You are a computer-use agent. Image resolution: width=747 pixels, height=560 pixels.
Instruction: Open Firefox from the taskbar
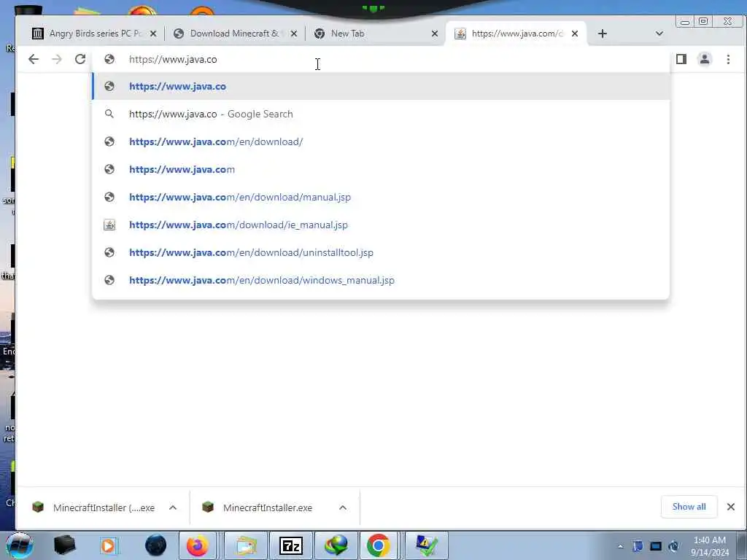click(198, 545)
